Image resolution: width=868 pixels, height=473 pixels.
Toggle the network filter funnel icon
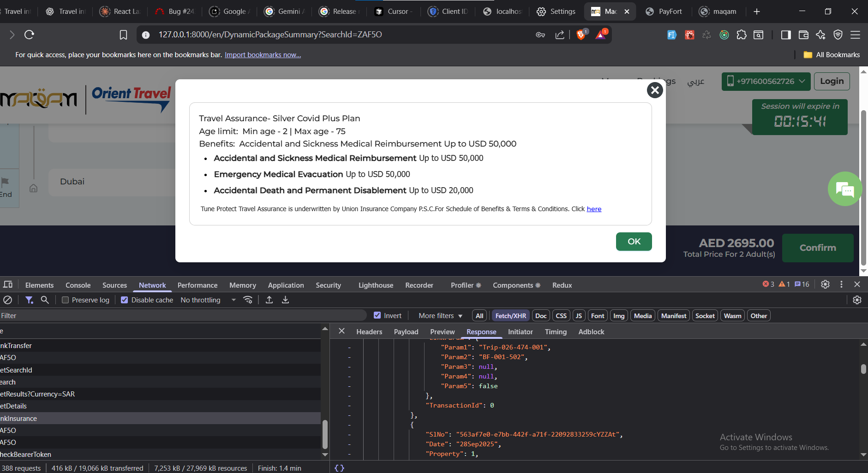29,300
